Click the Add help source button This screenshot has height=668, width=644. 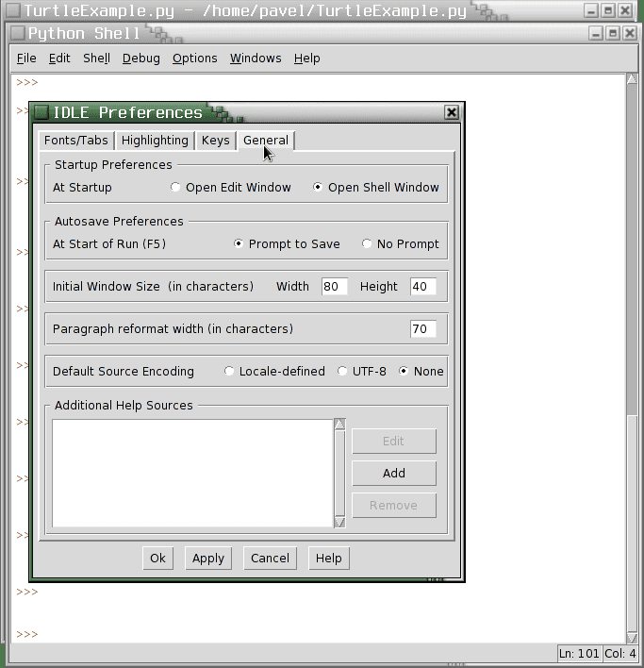point(394,473)
